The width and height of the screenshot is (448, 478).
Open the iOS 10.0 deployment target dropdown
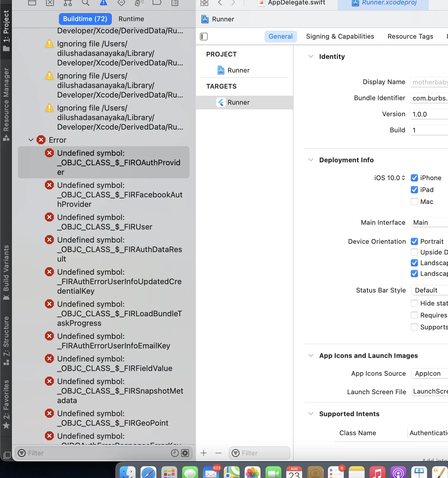pos(390,178)
